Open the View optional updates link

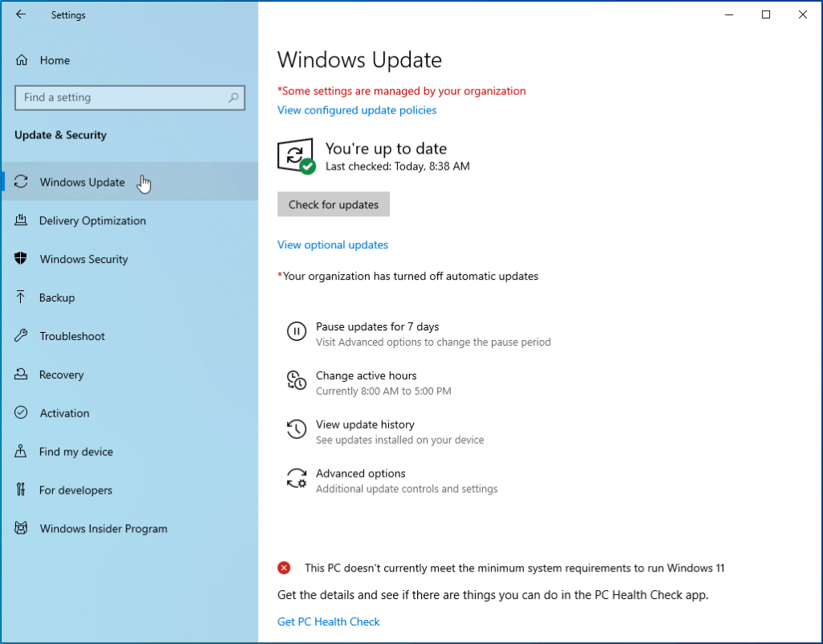pos(332,244)
